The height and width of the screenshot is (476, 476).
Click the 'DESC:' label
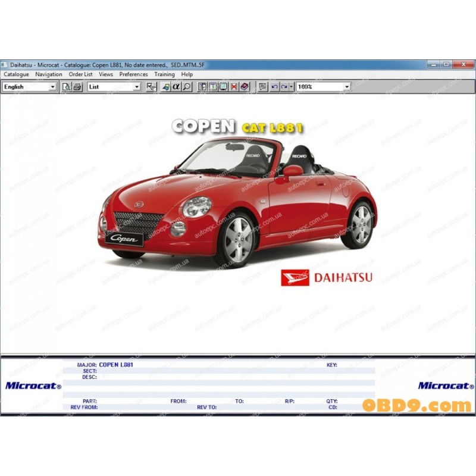click(90, 377)
